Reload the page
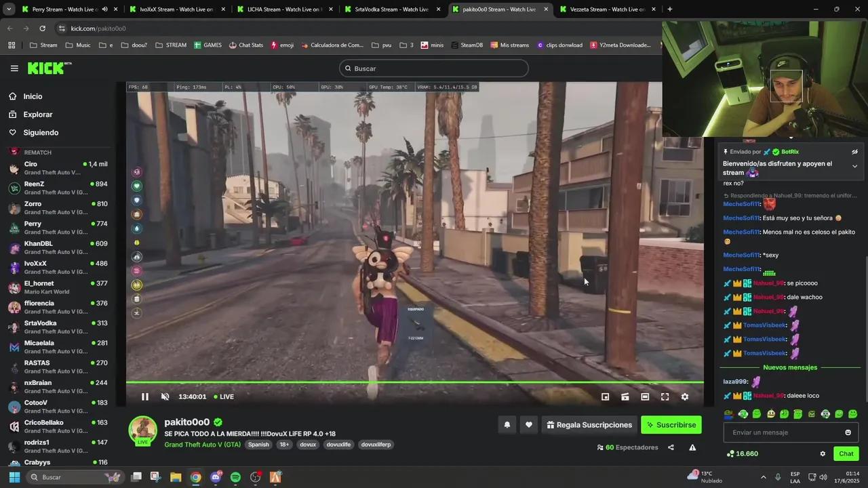This screenshot has width=868, height=488. point(42,28)
